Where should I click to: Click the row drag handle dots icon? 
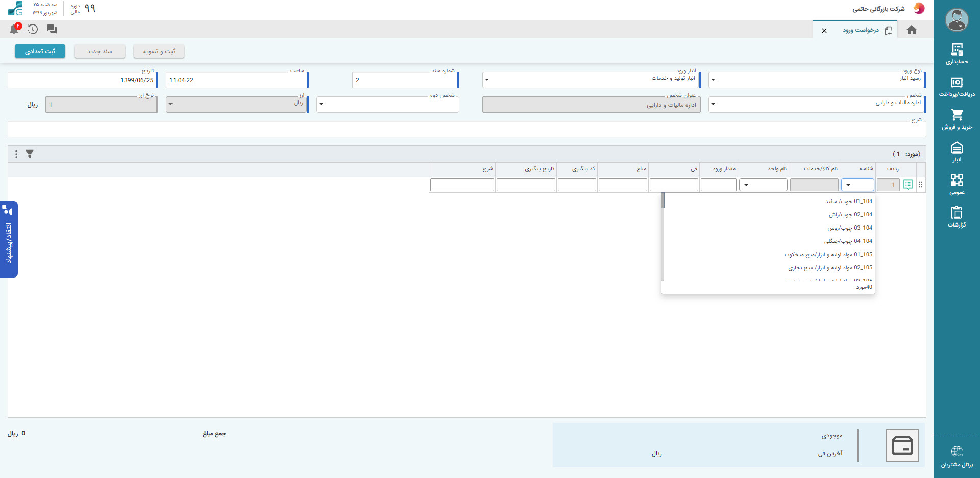920,185
